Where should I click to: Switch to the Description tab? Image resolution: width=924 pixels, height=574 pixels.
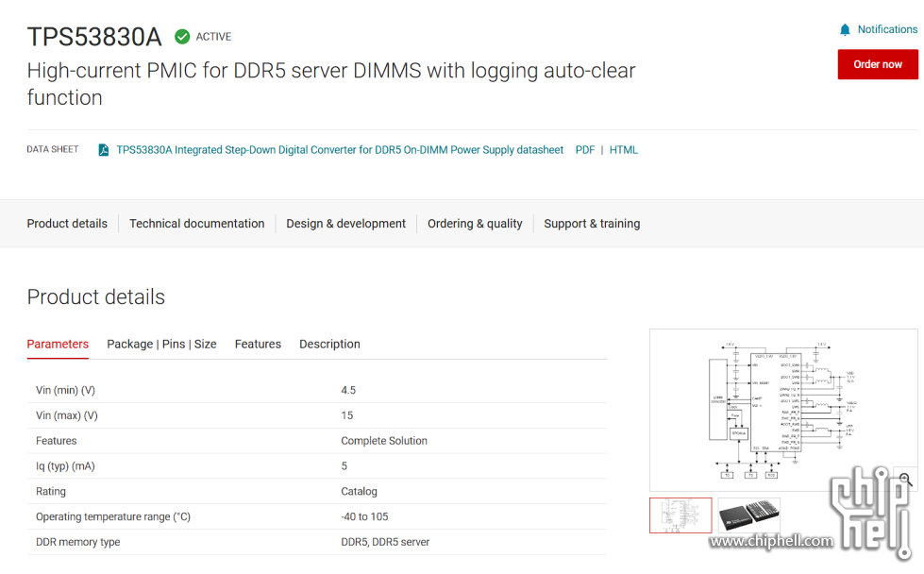pos(329,345)
